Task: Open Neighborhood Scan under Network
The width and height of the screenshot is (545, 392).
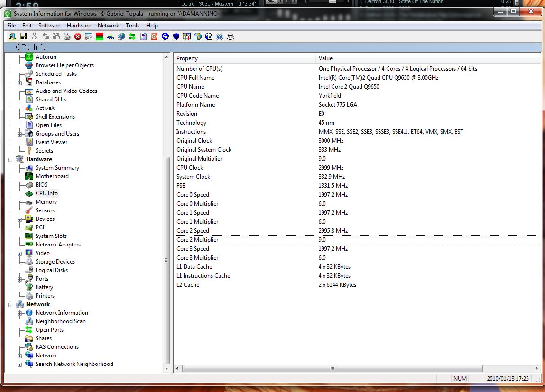Action: [x=61, y=321]
